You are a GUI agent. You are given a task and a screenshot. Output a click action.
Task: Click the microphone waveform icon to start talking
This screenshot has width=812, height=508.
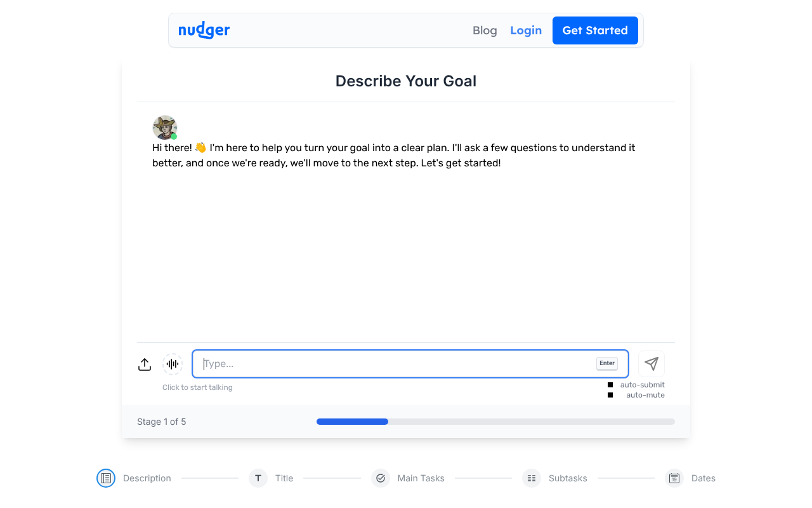click(x=173, y=364)
